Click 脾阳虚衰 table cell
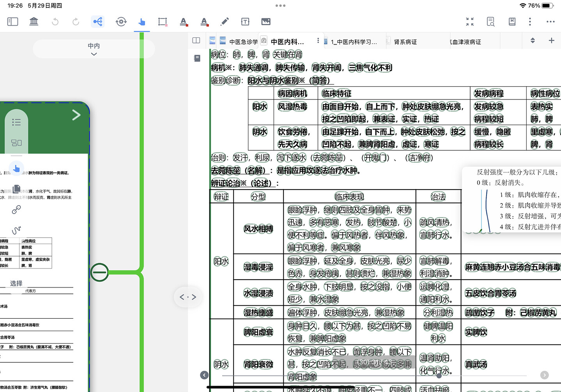 coord(258,332)
